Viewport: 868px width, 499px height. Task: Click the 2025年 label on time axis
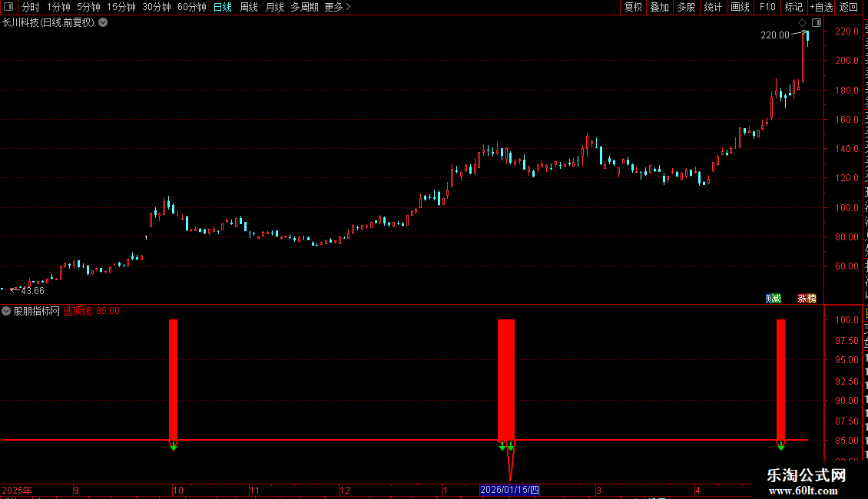[17, 490]
